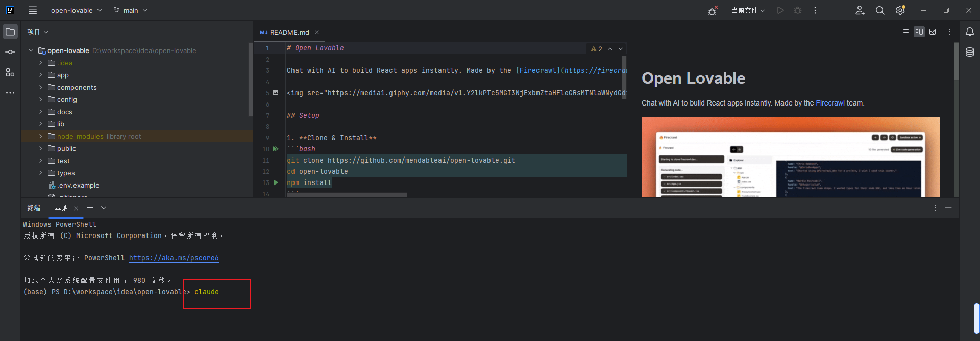Add a new terminal session
Viewport: 980px width, 341px height.
point(90,208)
